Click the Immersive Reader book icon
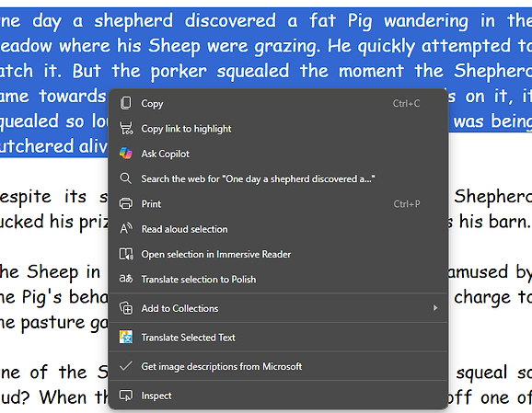Screen dimensions: 532x413 coord(126,254)
